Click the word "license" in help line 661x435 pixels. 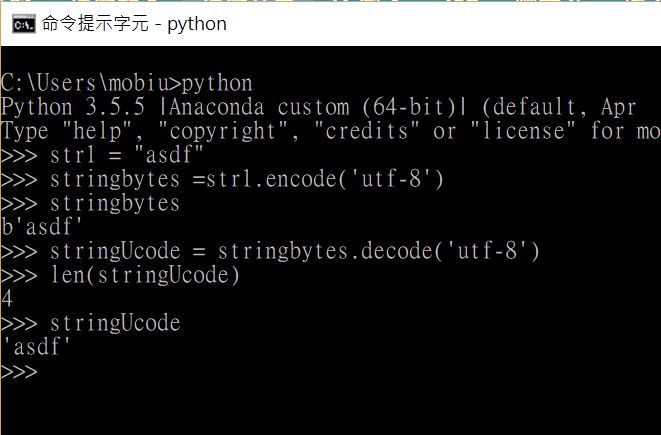523,130
